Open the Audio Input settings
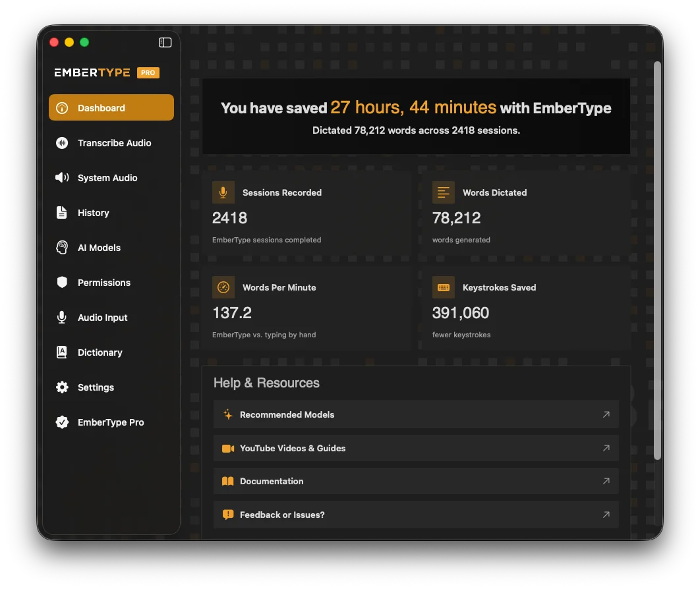 [111, 318]
